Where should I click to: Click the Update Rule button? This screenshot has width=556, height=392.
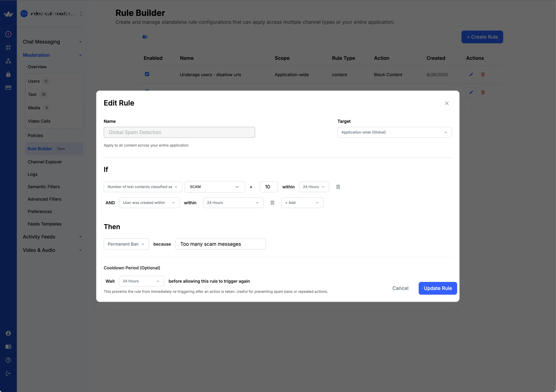[438, 288]
